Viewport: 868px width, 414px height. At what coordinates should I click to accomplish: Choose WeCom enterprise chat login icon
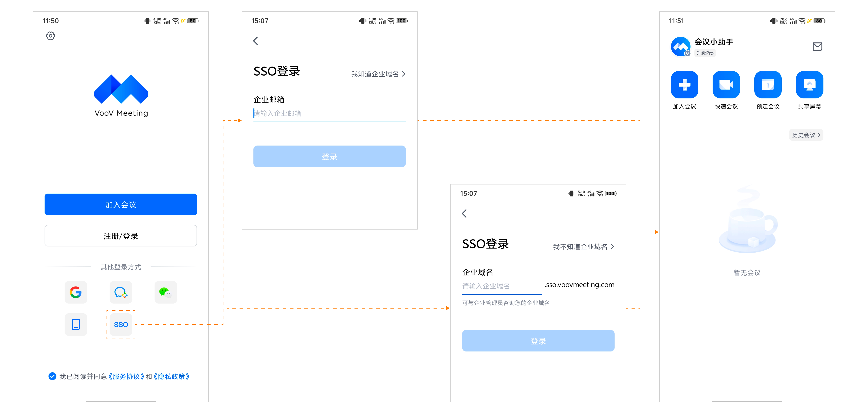point(121,292)
